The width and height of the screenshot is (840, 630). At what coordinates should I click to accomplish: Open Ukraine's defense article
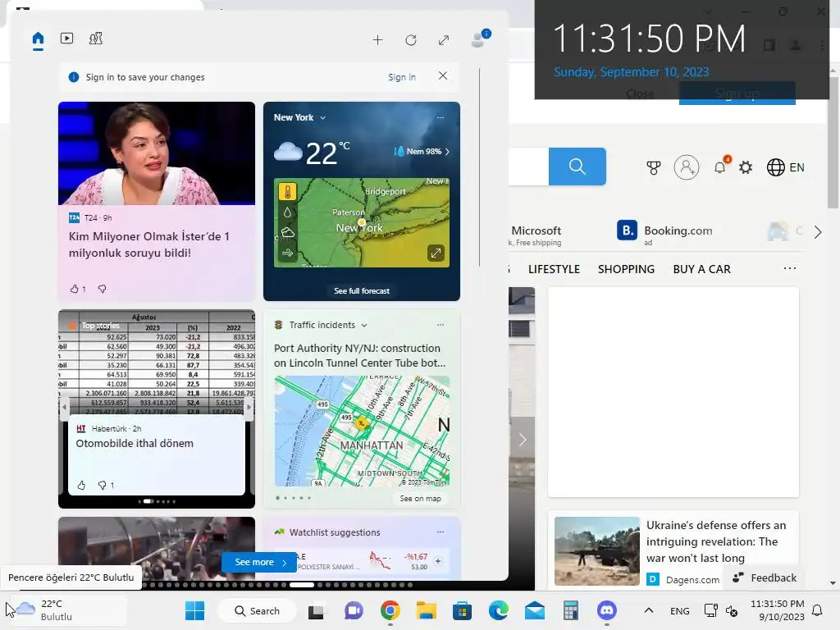[716, 541]
